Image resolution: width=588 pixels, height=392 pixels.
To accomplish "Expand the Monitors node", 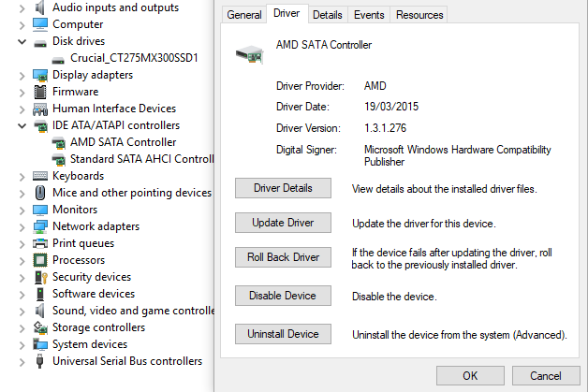I will [x=22, y=211].
